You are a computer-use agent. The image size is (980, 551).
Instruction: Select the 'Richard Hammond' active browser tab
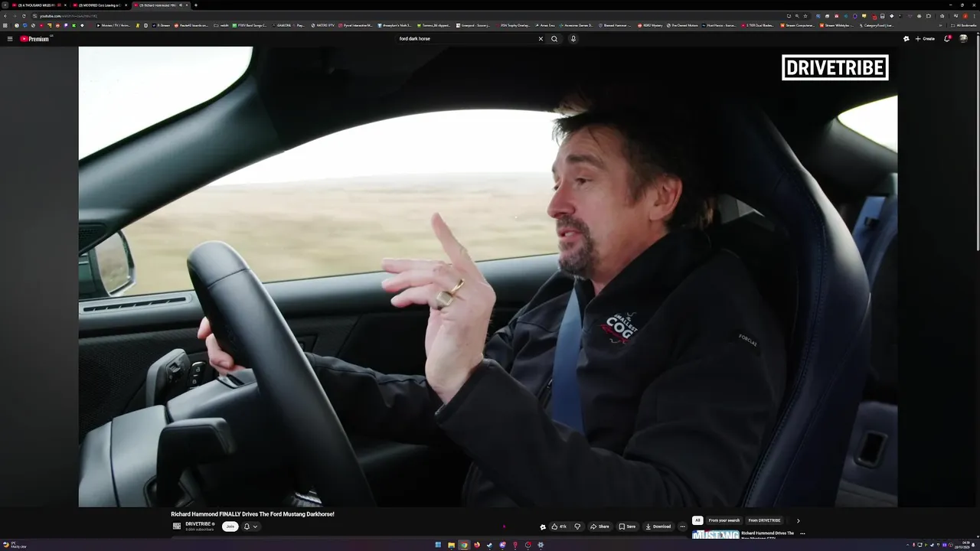(161, 5)
